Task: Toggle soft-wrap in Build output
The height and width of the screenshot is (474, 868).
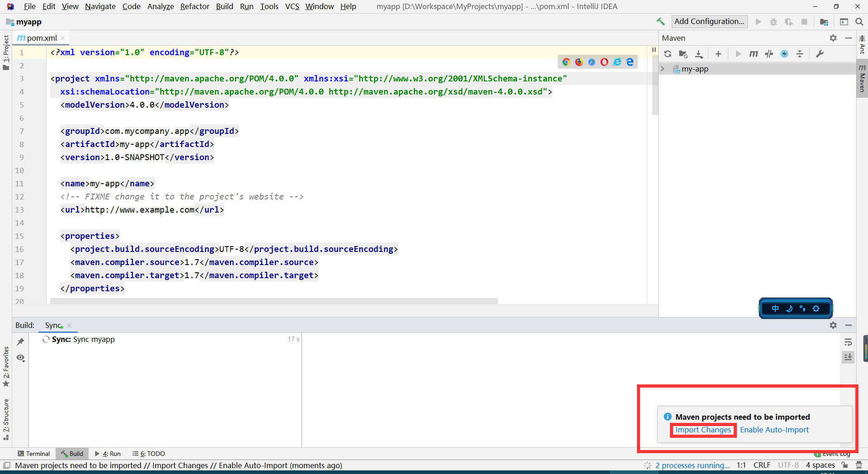Action: tap(848, 342)
